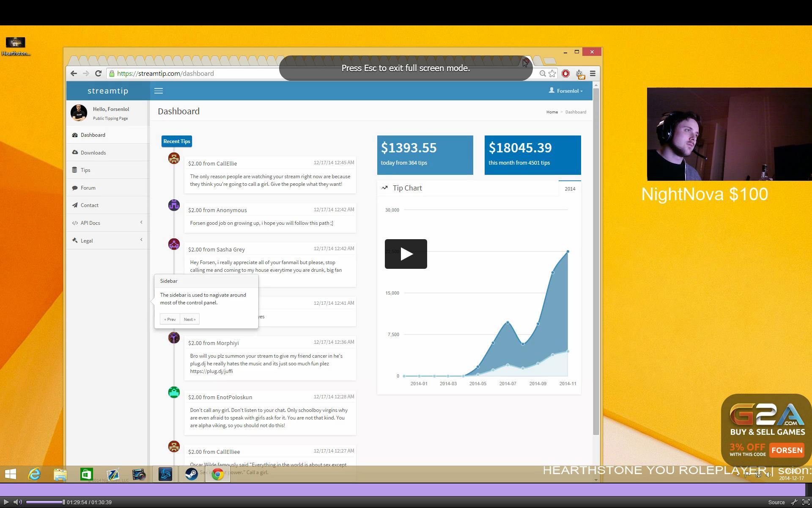Screen dimensions: 812x508
Task: Click the 'NightNova $100' overlay text
Action: click(705, 194)
